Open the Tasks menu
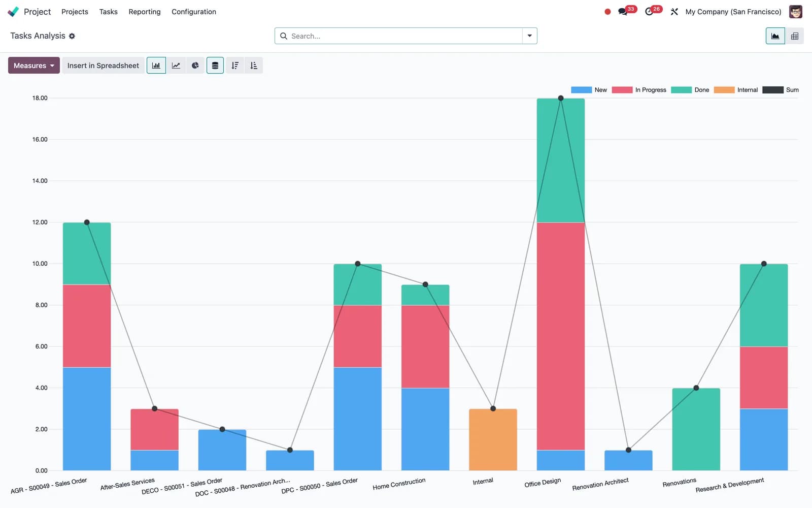This screenshot has width=812, height=508. click(109, 12)
